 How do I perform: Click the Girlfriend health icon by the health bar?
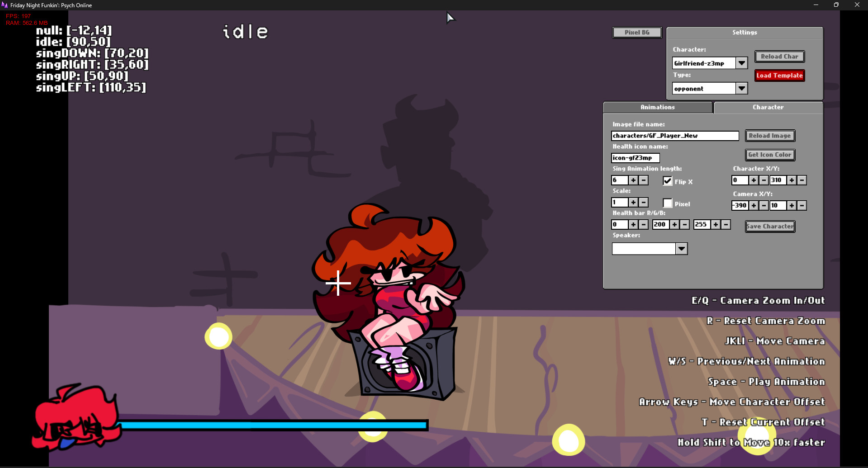point(76,418)
